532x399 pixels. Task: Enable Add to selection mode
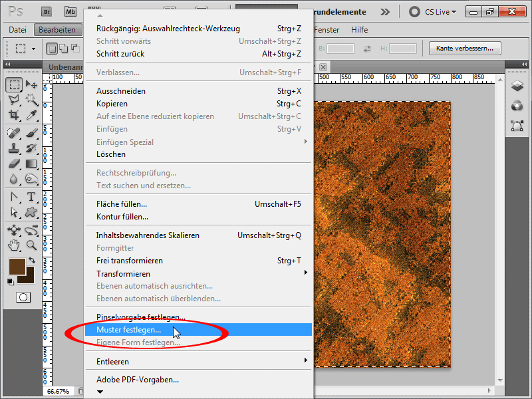tap(63, 49)
